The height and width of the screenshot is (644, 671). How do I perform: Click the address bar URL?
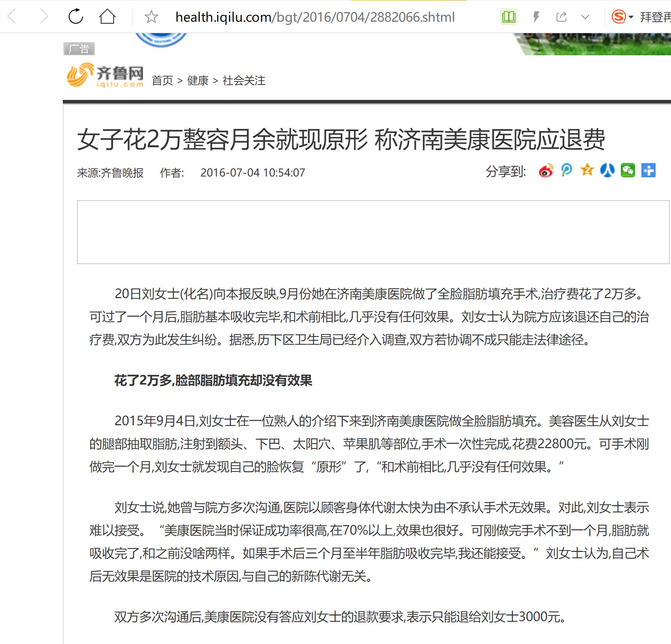point(315,17)
